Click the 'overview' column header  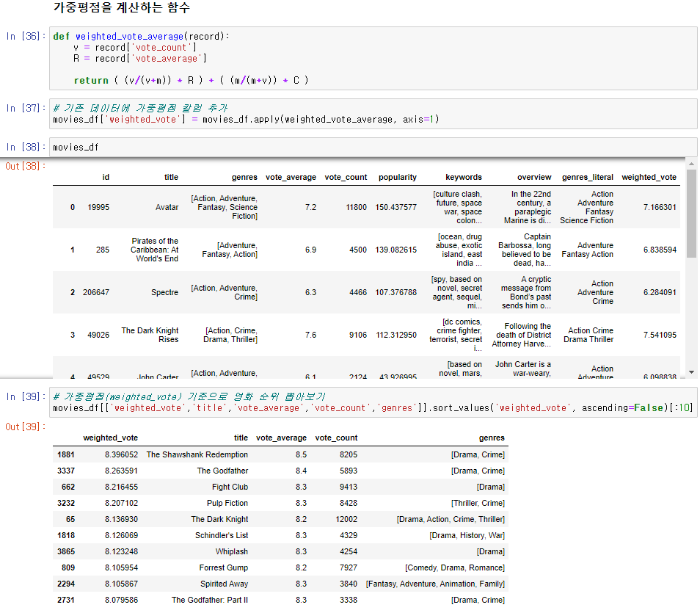tap(534, 177)
